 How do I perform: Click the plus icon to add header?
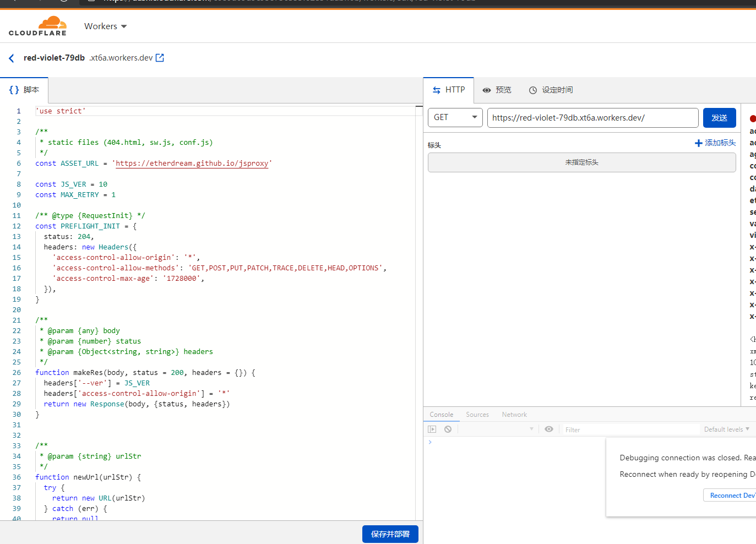[x=698, y=143]
